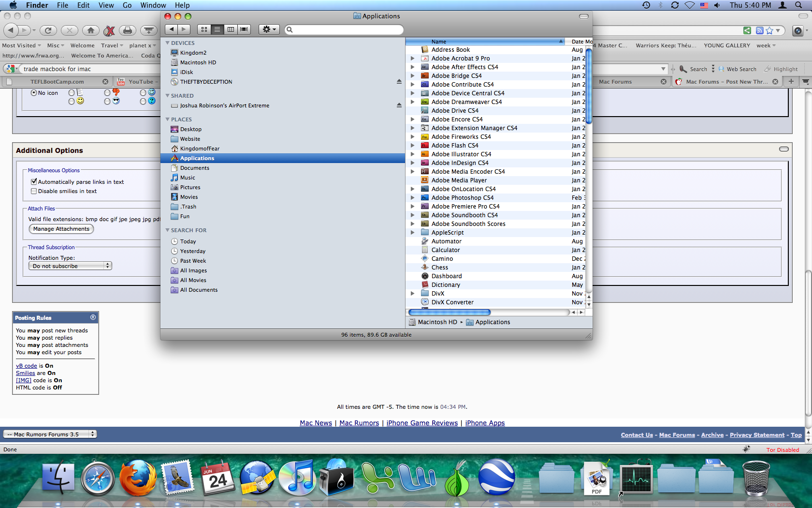The width and height of the screenshot is (812, 508).
Task: Click the Finder search field
Action: tap(344, 30)
